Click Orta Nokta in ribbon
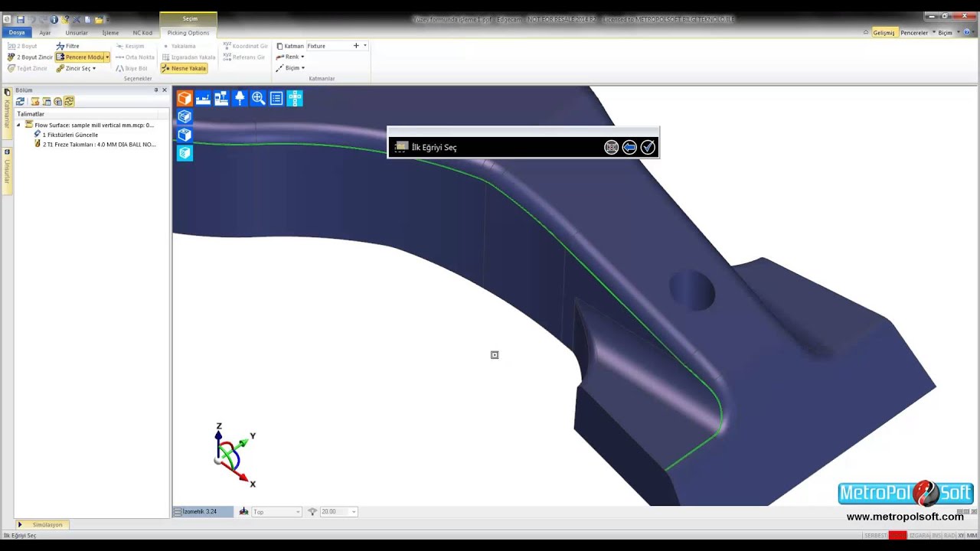The height and width of the screenshot is (551, 980). point(135,57)
